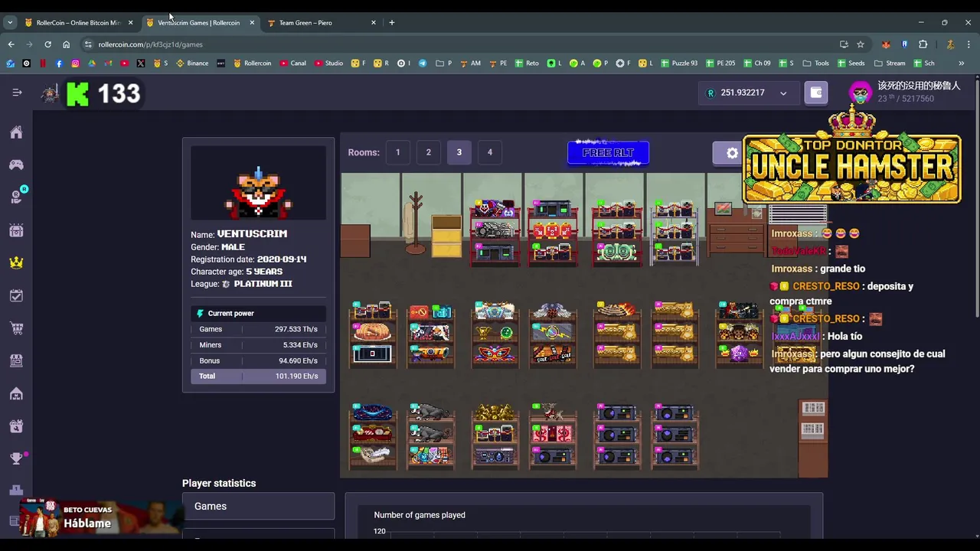Open the gamepad games icon in sidebar
The image size is (980, 551).
[16, 165]
